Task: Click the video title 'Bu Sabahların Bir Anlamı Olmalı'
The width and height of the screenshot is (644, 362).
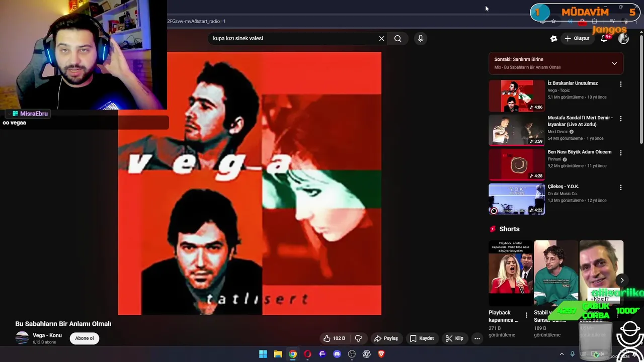Action: coord(63,324)
